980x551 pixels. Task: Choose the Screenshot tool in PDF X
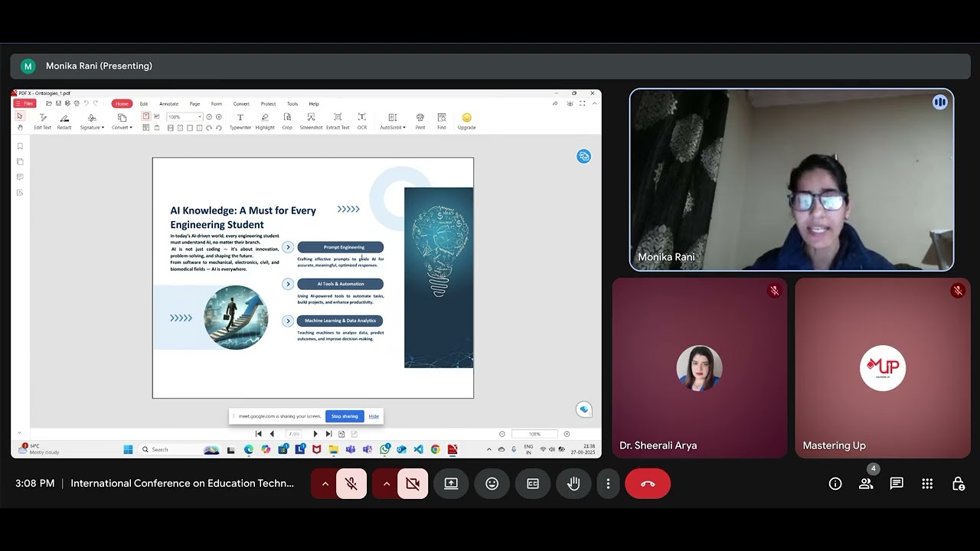(x=311, y=121)
